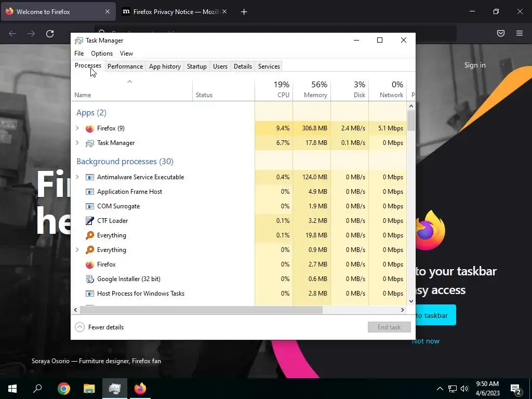This screenshot has width=532, height=399.
Task: Switch to the App history tab
Action: [x=165, y=66]
